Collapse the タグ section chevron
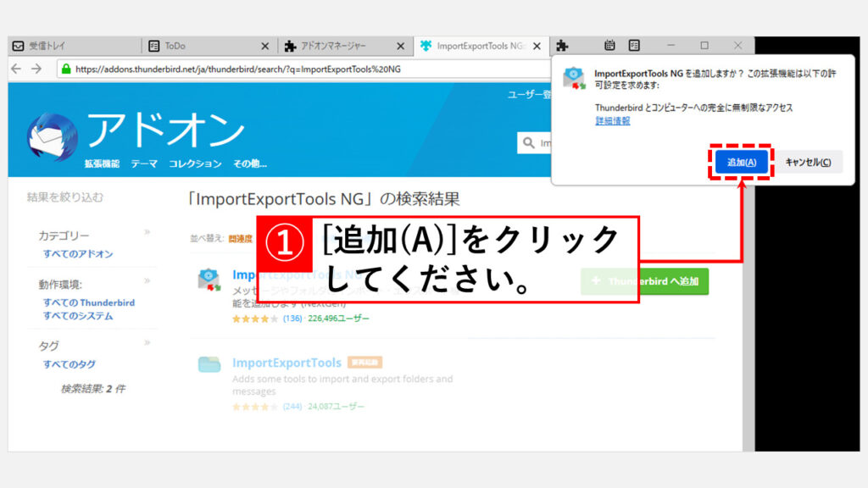 147,343
